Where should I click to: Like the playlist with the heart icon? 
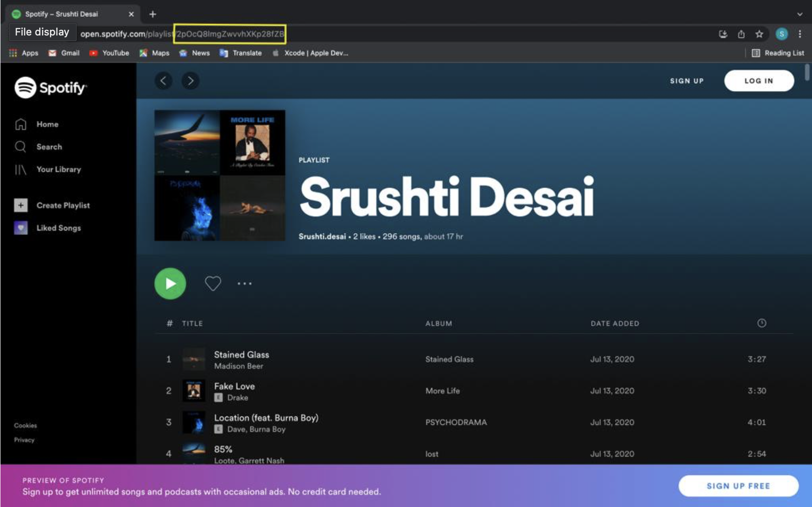[x=213, y=283]
